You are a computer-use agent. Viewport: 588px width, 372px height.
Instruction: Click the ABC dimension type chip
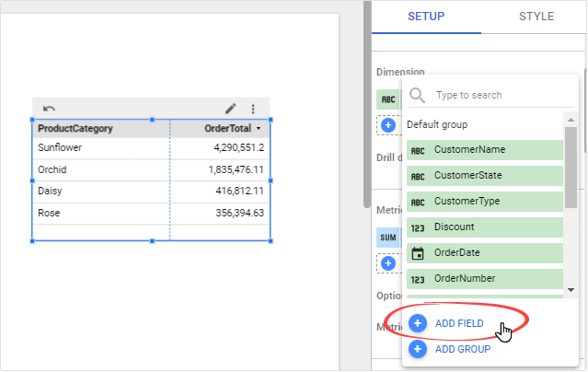point(388,99)
